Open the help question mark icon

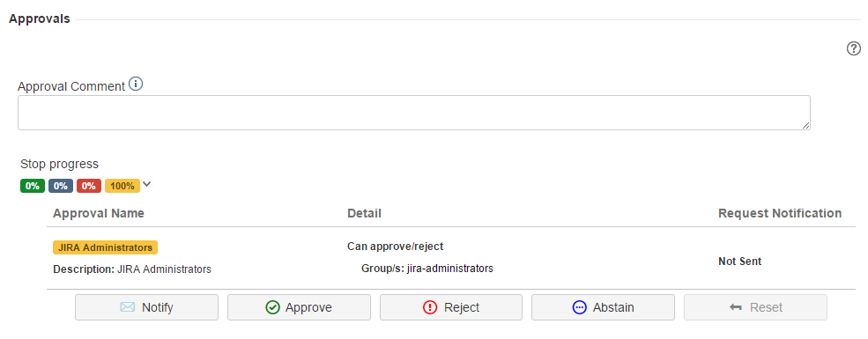click(x=854, y=49)
